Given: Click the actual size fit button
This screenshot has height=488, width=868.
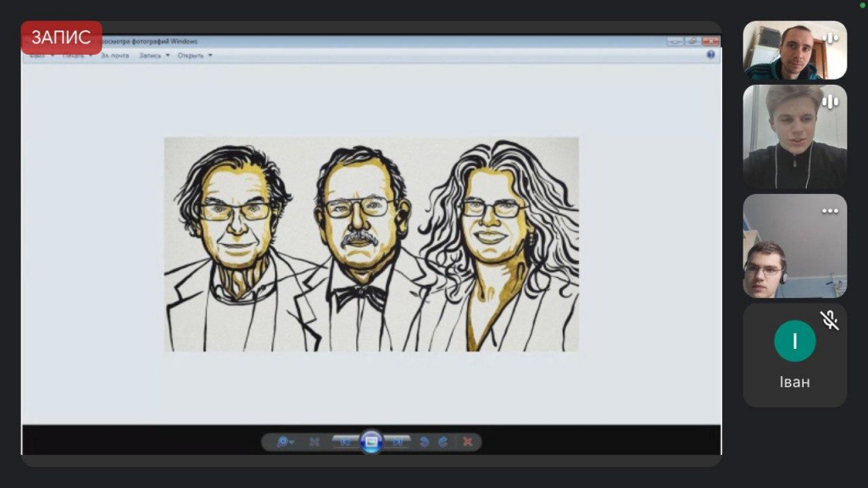Looking at the screenshot, I should [x=314, y=441].
